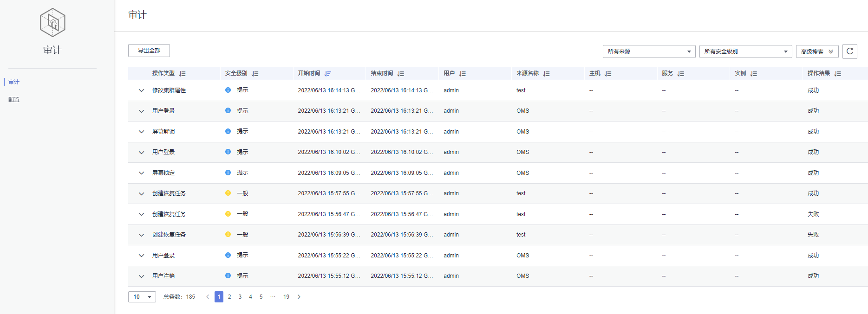
Task: Sort by 用户 column icon
Action: pos(462,74)
